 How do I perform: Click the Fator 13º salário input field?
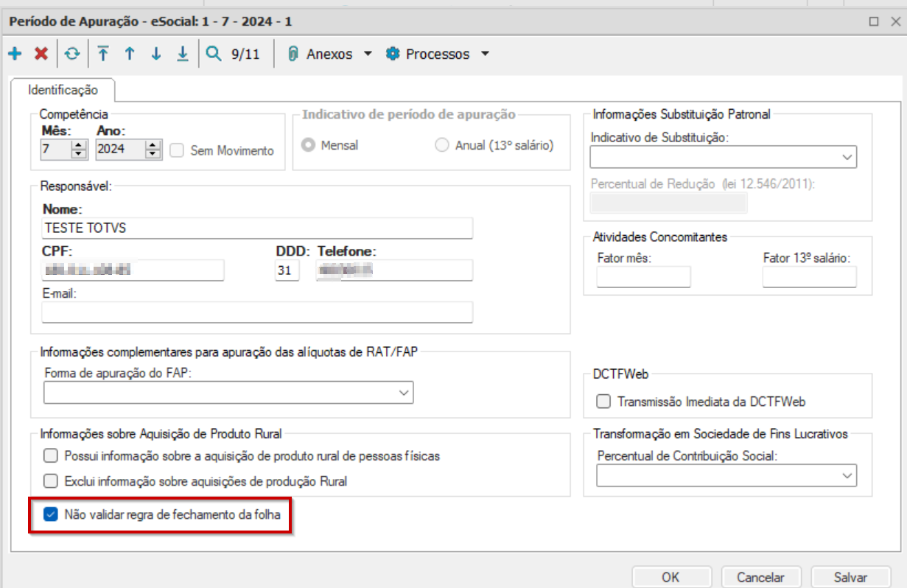[810, 277]
